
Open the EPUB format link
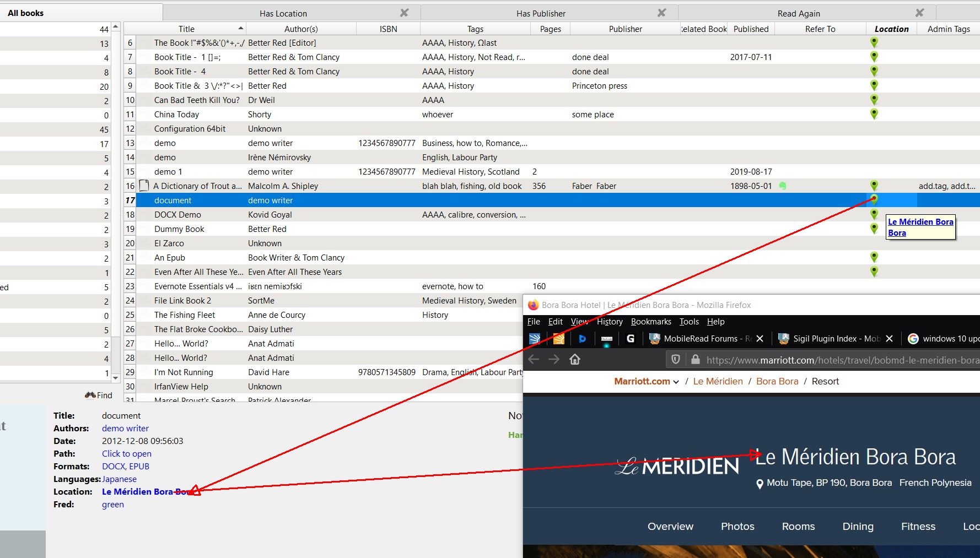[x=139, y=466]
